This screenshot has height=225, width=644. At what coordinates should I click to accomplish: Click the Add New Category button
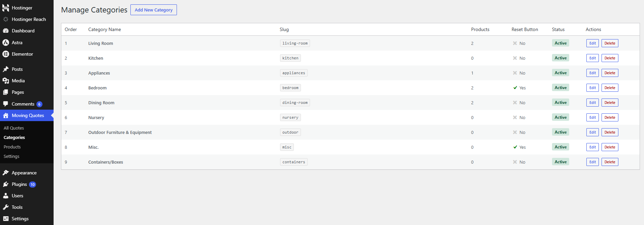tap(154, 10)
